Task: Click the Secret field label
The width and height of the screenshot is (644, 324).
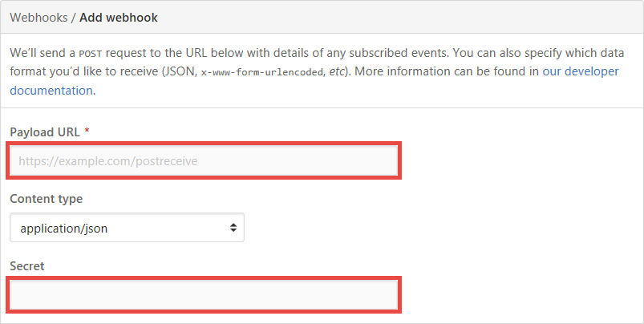Action: [x=27, y=265]
